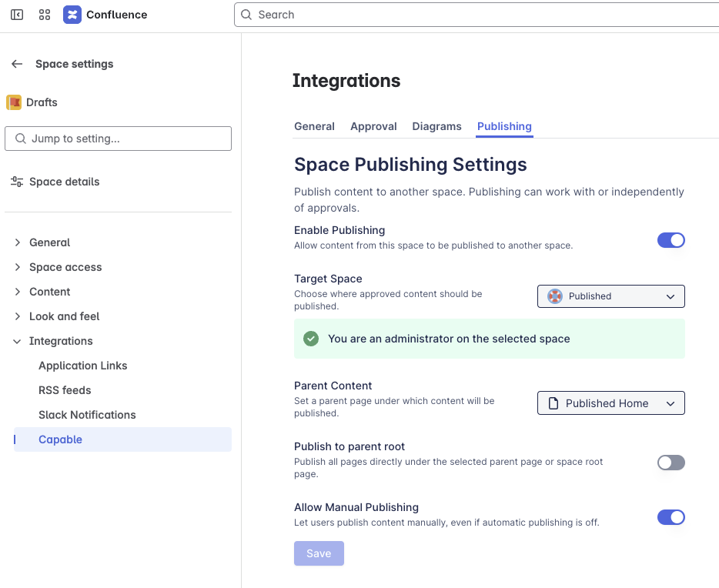Click the Confluence logo

point(72,15)
